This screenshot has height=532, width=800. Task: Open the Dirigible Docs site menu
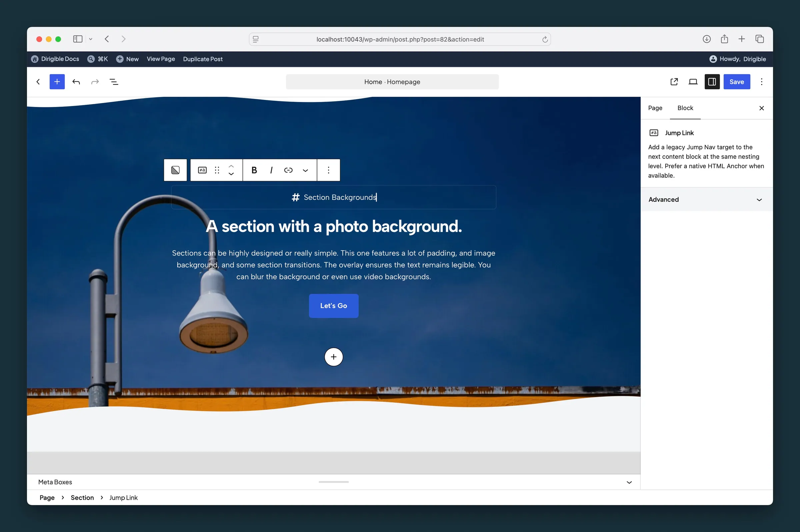(55, 59)
